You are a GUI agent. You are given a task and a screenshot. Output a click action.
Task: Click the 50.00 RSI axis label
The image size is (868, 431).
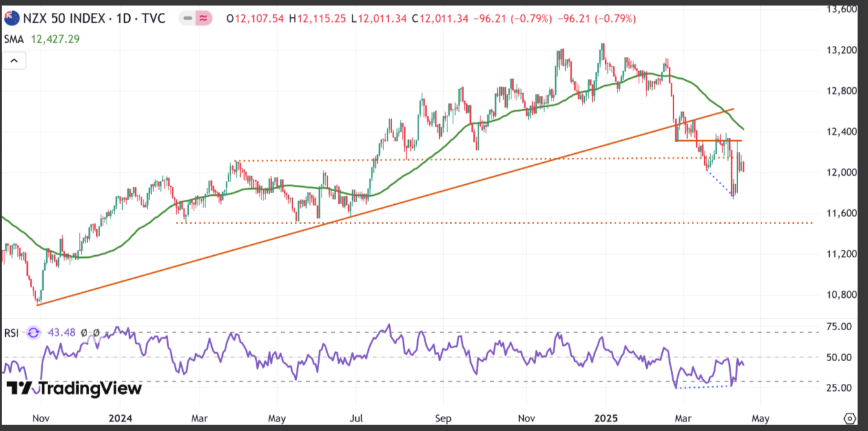click(x=839, y=357)
